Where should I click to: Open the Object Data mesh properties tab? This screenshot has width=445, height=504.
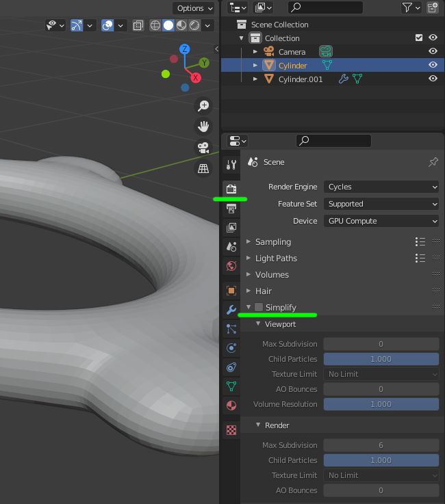[x=231, y=386]
